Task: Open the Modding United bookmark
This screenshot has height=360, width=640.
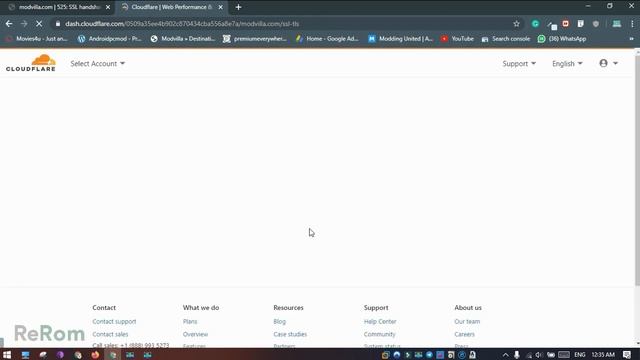Action: point(400,39)
